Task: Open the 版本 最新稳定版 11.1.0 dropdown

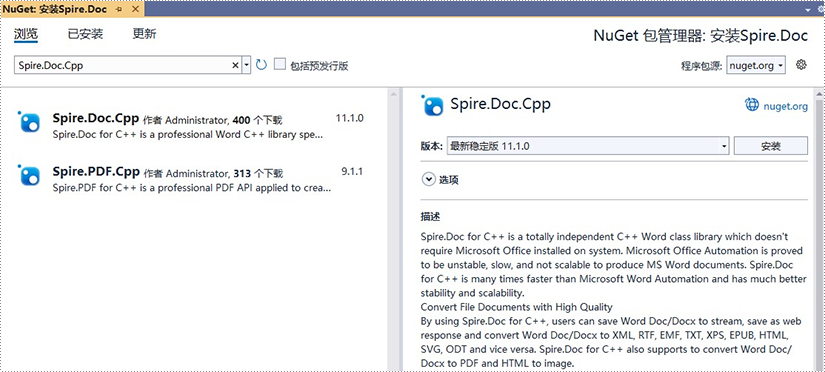Action: [588, 146]
